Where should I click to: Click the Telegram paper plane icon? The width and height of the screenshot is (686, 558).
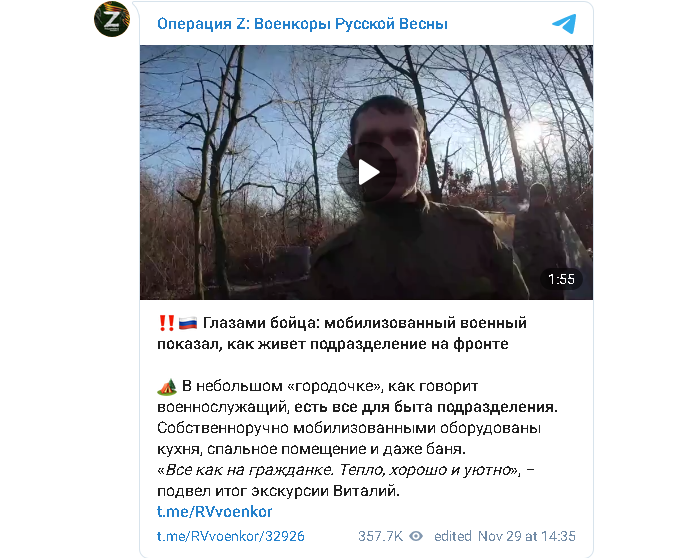(564, 24)
